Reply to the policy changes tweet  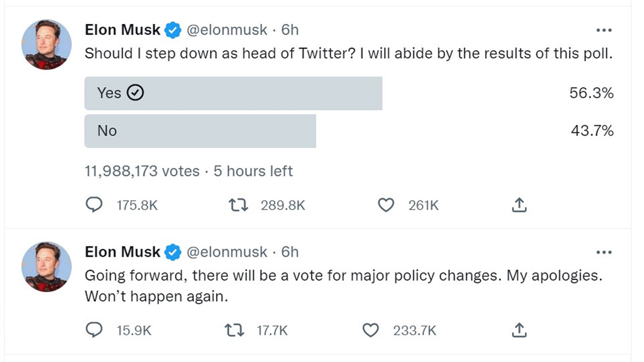point(94,330)
